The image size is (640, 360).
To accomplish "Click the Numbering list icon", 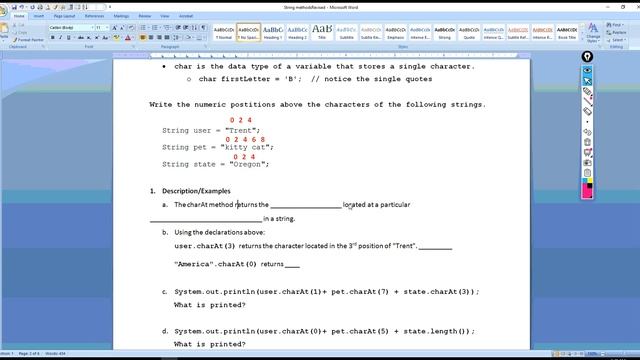I will tap(154, 27).
